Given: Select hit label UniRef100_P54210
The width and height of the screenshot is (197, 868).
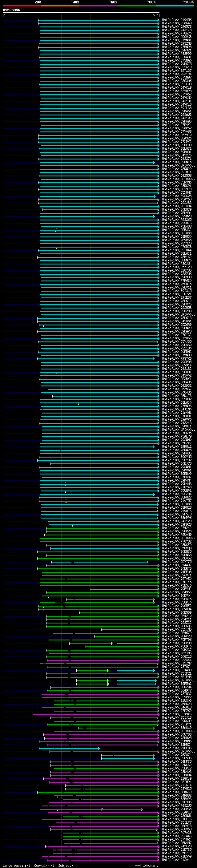Looking at the screenshot, I should [x=177, y=616].
